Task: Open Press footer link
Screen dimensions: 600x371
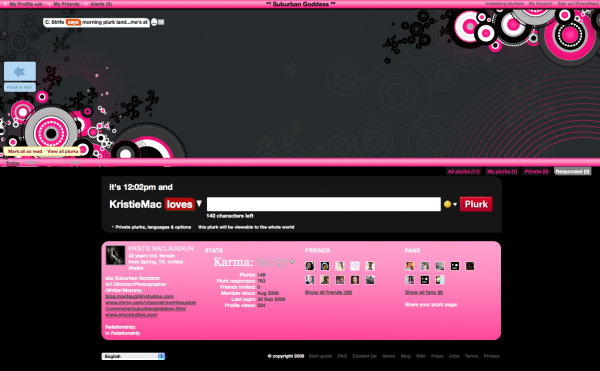Action: coord(437,356)
